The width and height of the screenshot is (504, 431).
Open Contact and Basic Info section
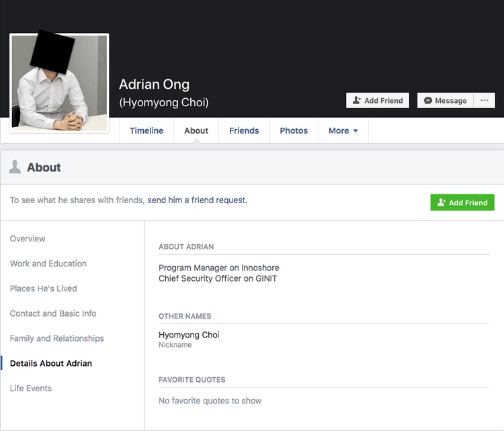(x=53, y=313)
